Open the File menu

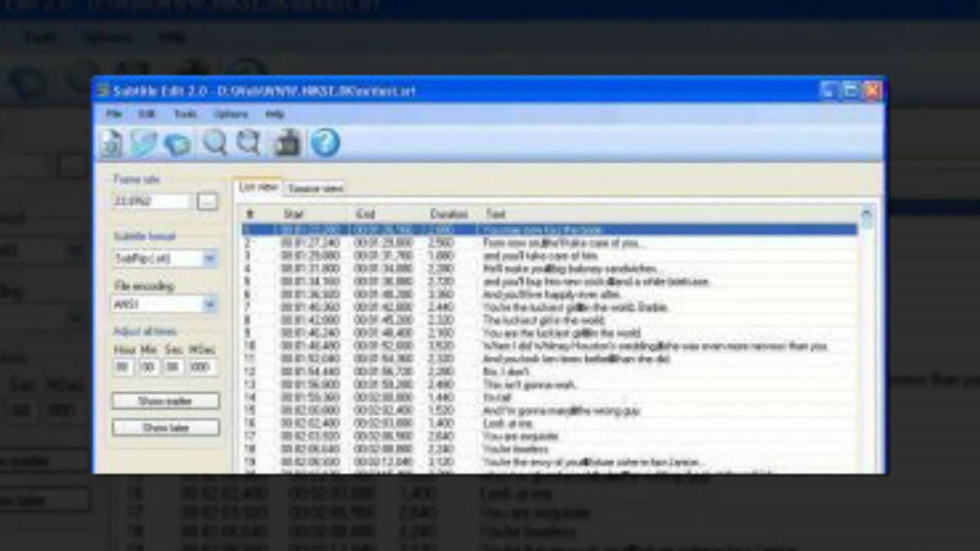pos(113,114)
